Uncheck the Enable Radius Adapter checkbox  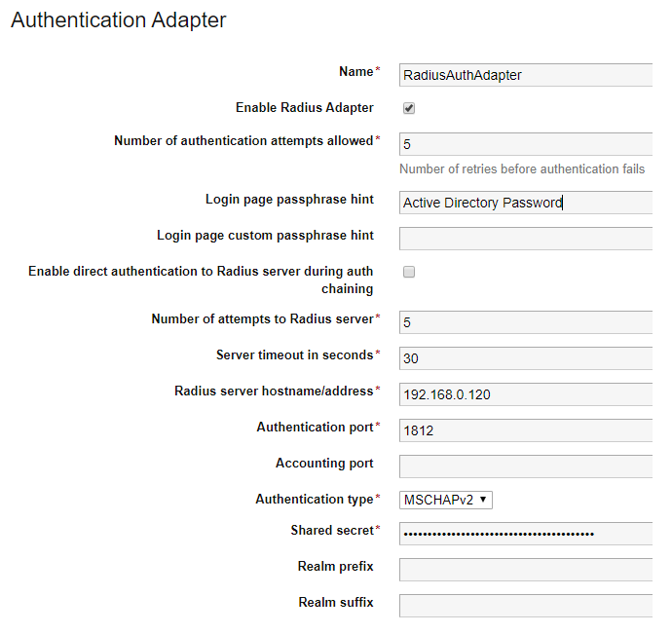(409, 108)
